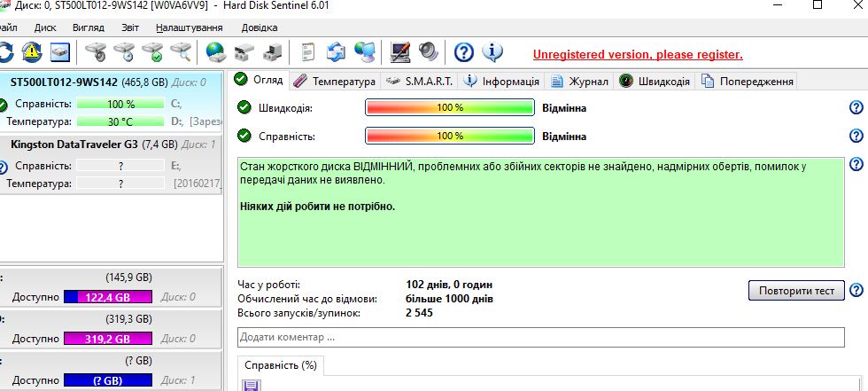Open the Вигляд menu

(88, 27)
